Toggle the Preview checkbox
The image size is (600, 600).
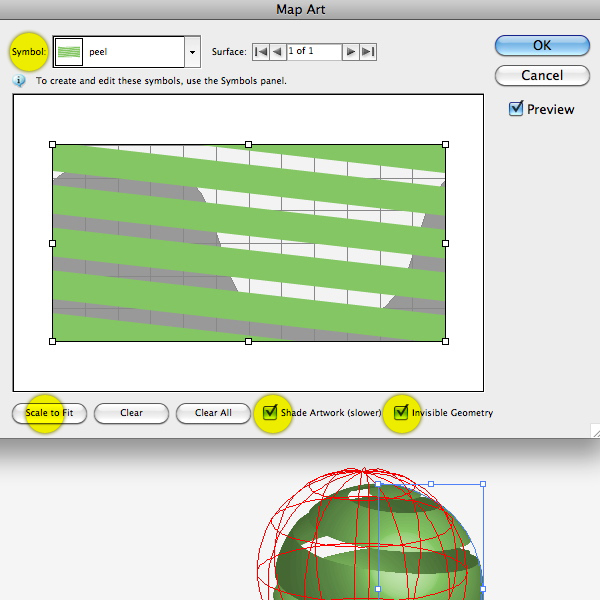[x=516, y=109]
